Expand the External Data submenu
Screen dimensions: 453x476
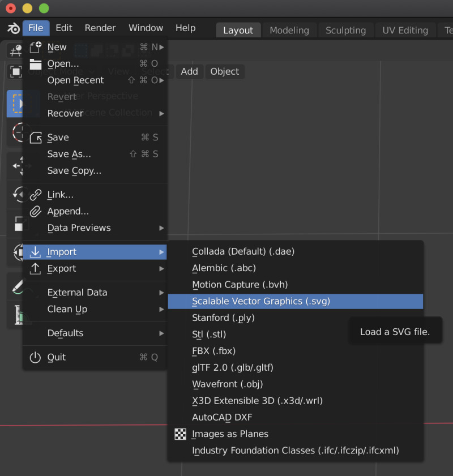pos(161,293)
